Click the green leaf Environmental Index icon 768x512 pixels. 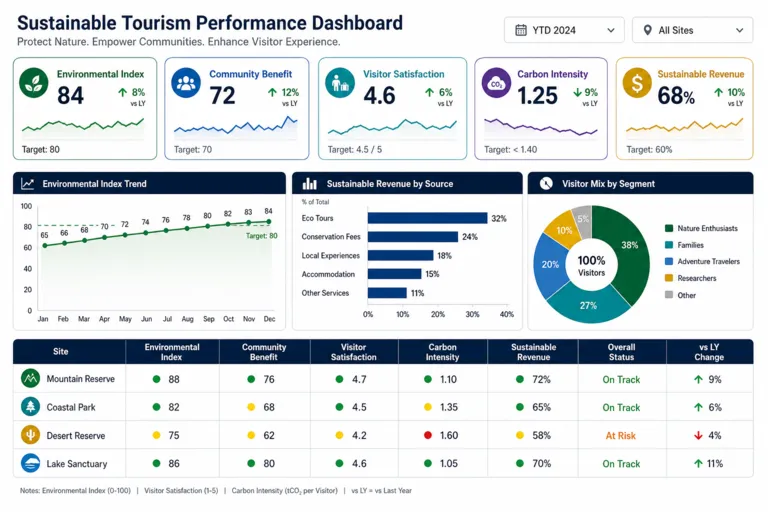pyautogui.click(x=34, y=83)
